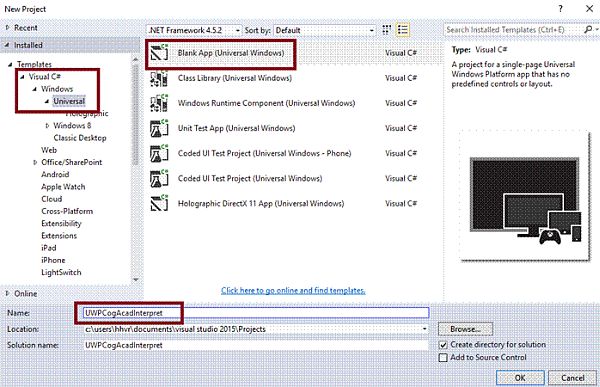Toggle Create directory for solution checkbox

tap(443, 345)
